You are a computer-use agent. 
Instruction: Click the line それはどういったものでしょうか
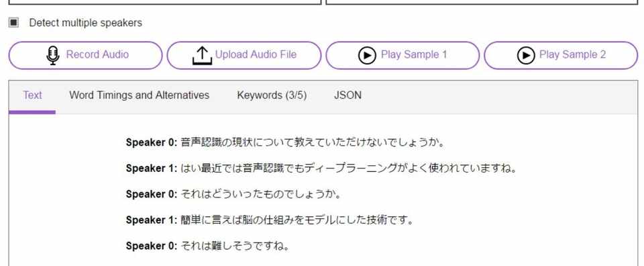233,194
